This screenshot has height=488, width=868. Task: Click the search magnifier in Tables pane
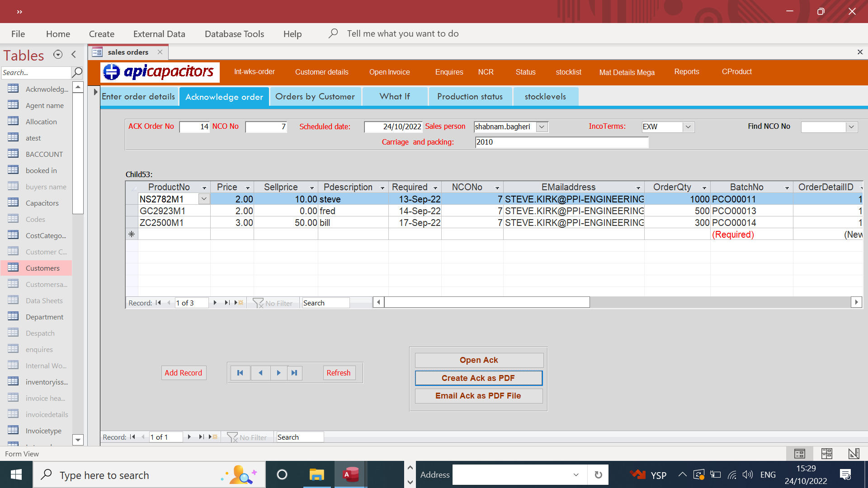tap(77, 72)
